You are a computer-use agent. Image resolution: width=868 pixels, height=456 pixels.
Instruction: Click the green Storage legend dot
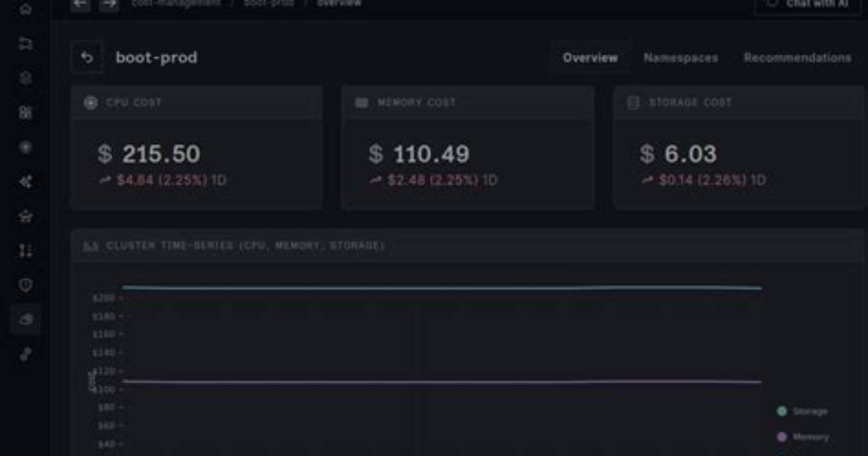pos(782,411)
